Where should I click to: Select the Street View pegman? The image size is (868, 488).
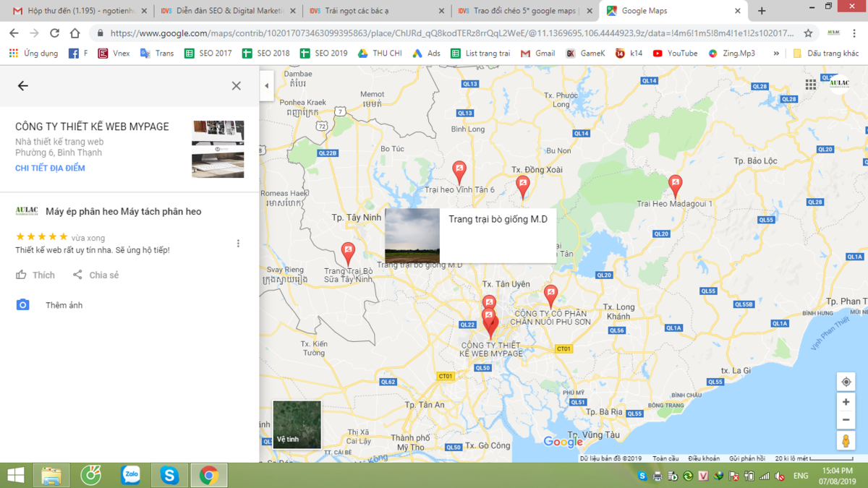[x=846, y=440]
